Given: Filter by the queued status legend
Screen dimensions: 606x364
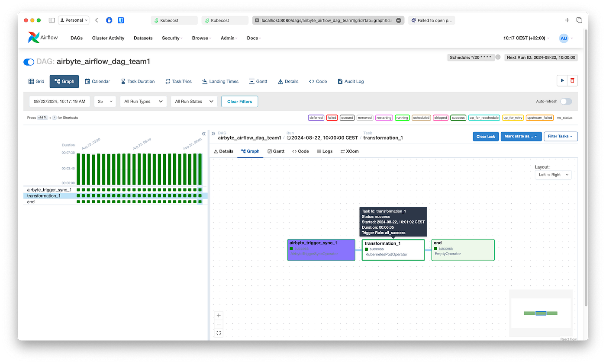Looking at the screenshot, I should (347, 118).
